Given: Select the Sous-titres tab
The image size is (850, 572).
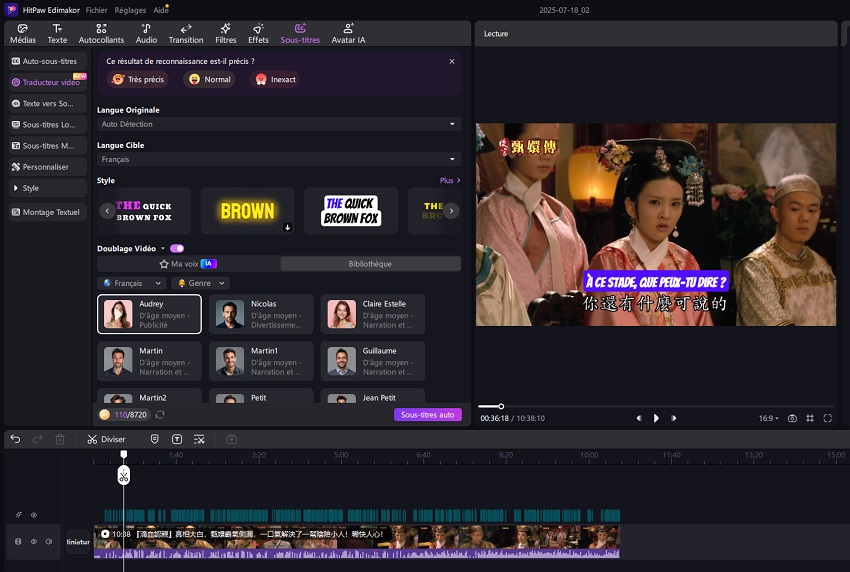Looking at the screenshot, I should click(300, 34).
